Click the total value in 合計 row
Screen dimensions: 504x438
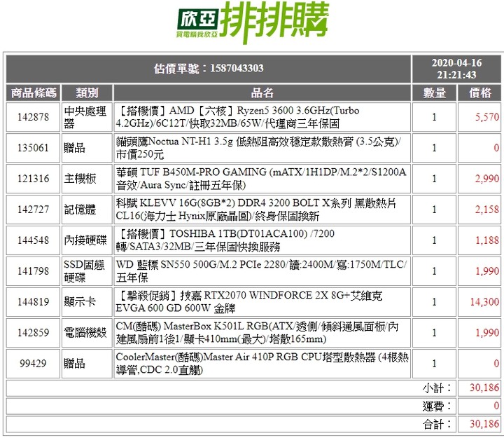484,424
